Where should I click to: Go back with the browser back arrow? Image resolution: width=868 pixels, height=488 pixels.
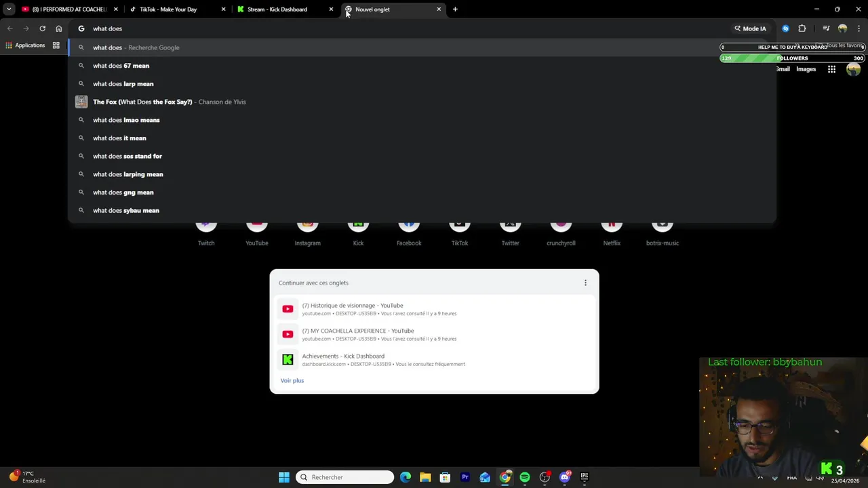[9, 28]
